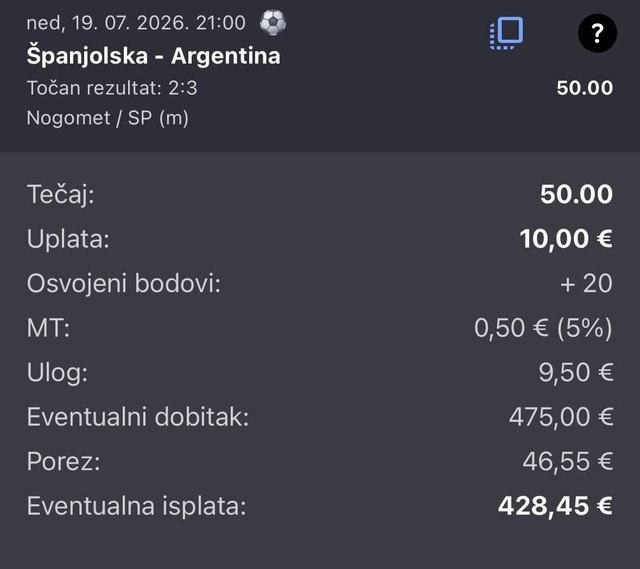Tap the football sport icon
Image resolution: width=640 pixels, height=569 pixels.
tap(273, 22)
